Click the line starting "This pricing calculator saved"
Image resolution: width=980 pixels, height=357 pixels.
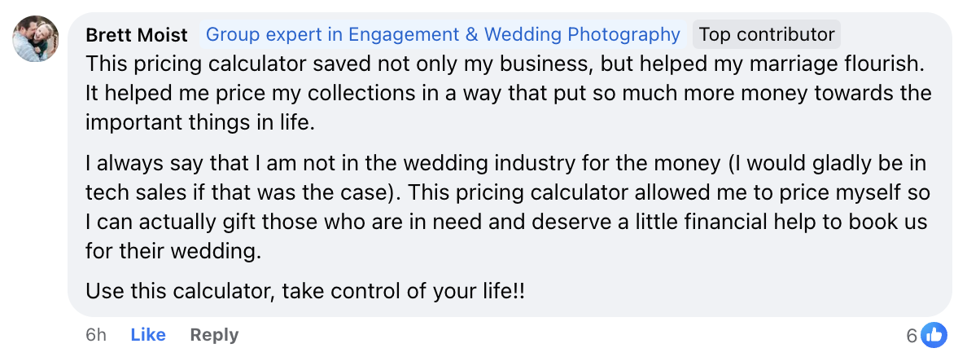click(505, 63)
